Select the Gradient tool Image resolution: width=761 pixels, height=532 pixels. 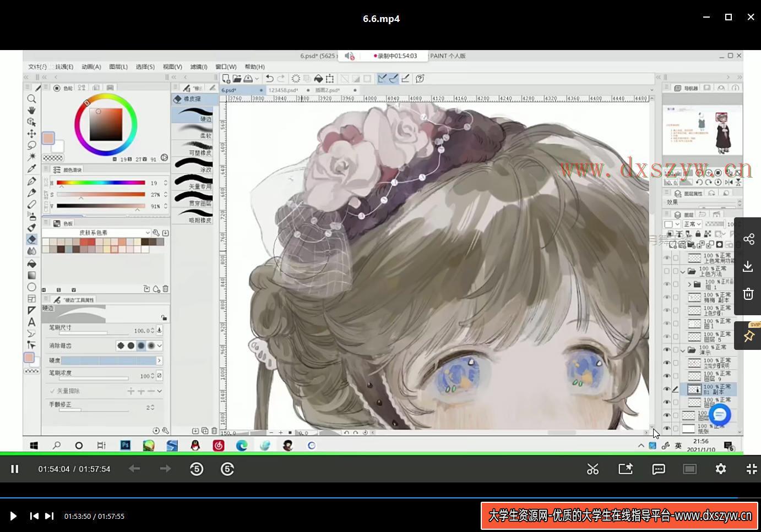pyautogui.click(x=31, y=275)
